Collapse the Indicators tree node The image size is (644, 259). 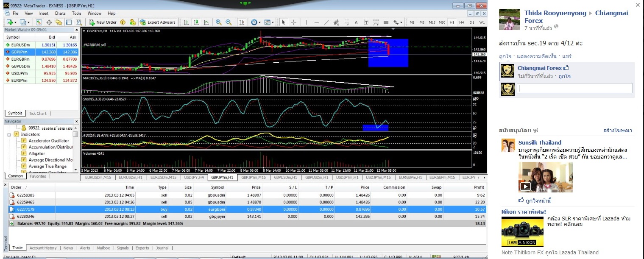9,134
